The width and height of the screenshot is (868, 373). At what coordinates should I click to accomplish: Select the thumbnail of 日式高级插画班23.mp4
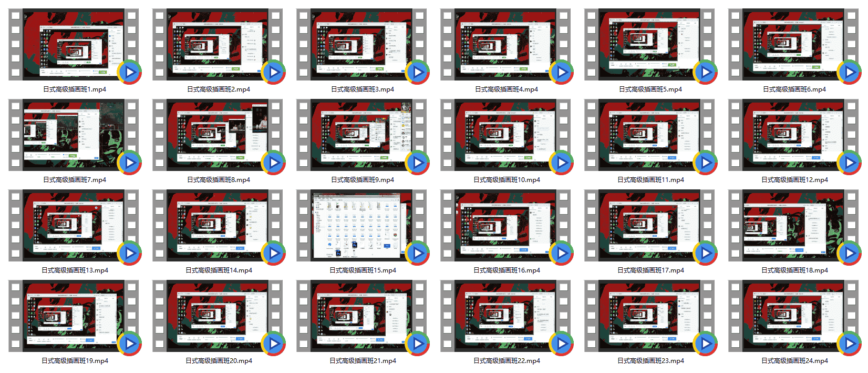(x=650, y=316)
